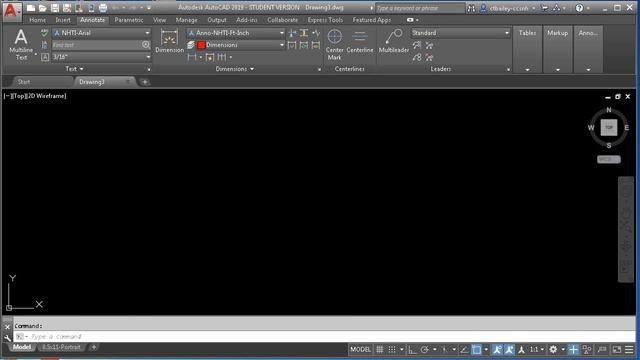Open the 1:1 annotation scale dropdown
Image resolution: width=640 pixels, height=360 pixels.
pos(537,349)
